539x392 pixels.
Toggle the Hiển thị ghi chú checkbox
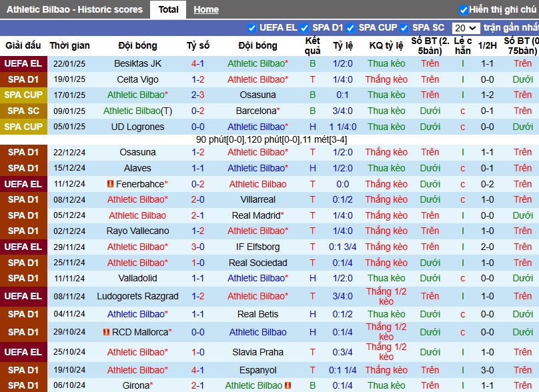pyautogui.click(x=464, y=10)
